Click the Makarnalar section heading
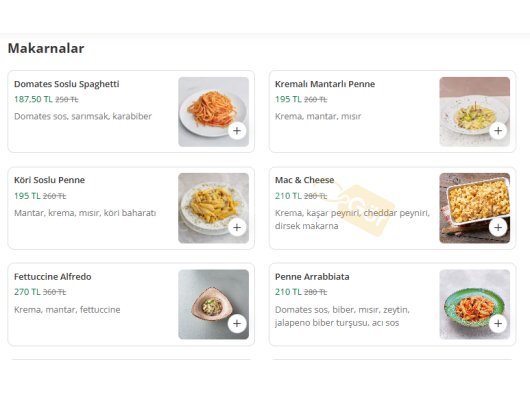The width and height of the screenshot is (530, 393). 46,48
